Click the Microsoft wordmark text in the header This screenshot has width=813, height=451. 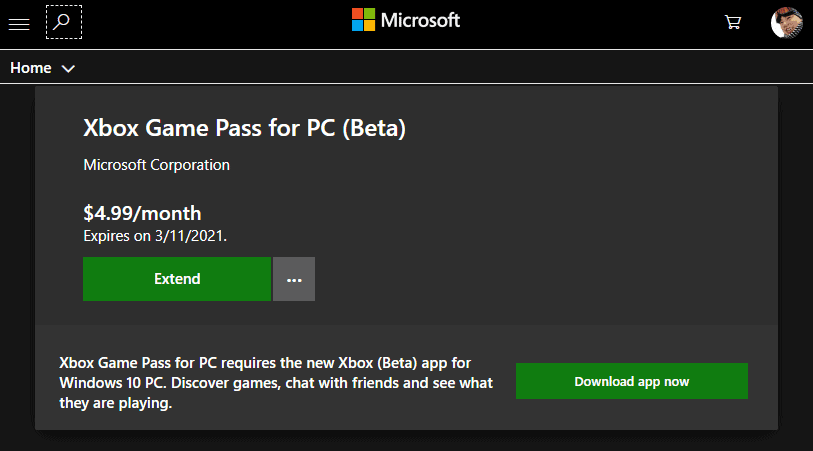pyautogui.click(x=420, y=20)
